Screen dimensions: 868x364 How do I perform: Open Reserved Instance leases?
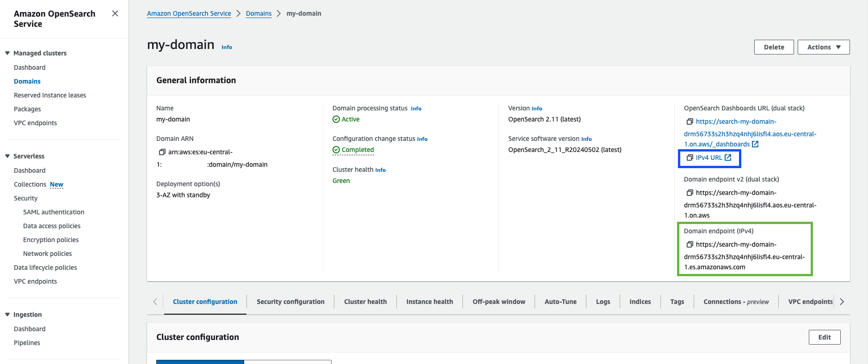click(x=50, y=95)
